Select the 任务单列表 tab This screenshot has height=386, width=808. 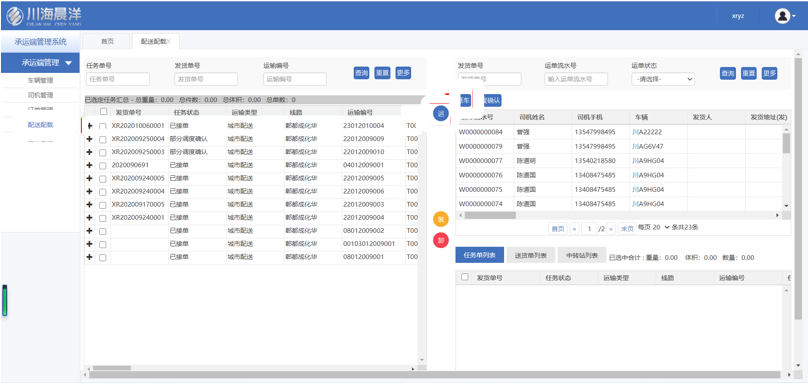[x=480, y=255]
